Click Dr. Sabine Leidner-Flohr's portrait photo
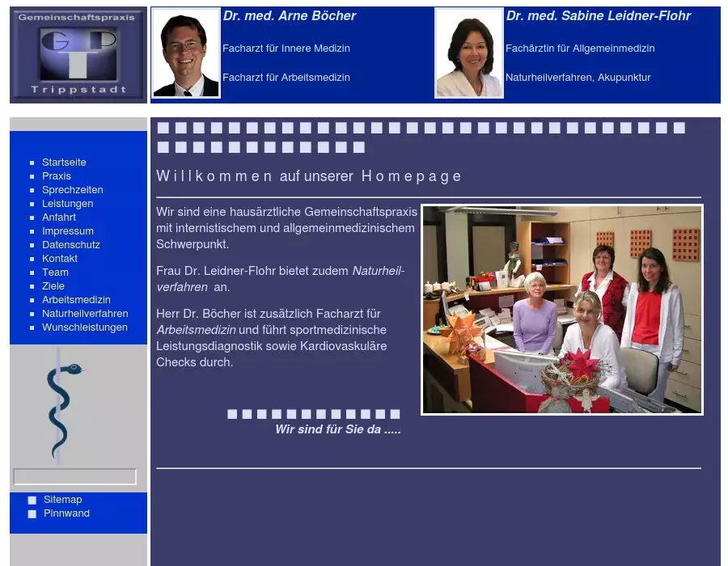 (x=469, y=54)
